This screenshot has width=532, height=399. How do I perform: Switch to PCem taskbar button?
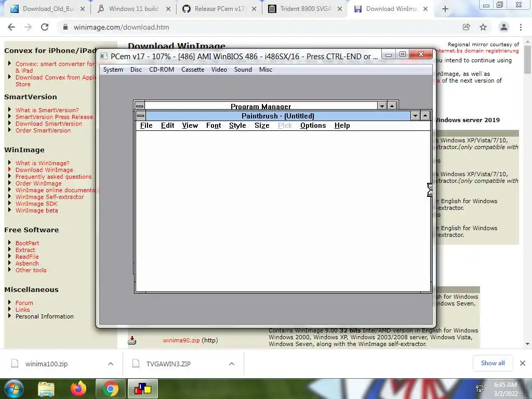point(143,389)
